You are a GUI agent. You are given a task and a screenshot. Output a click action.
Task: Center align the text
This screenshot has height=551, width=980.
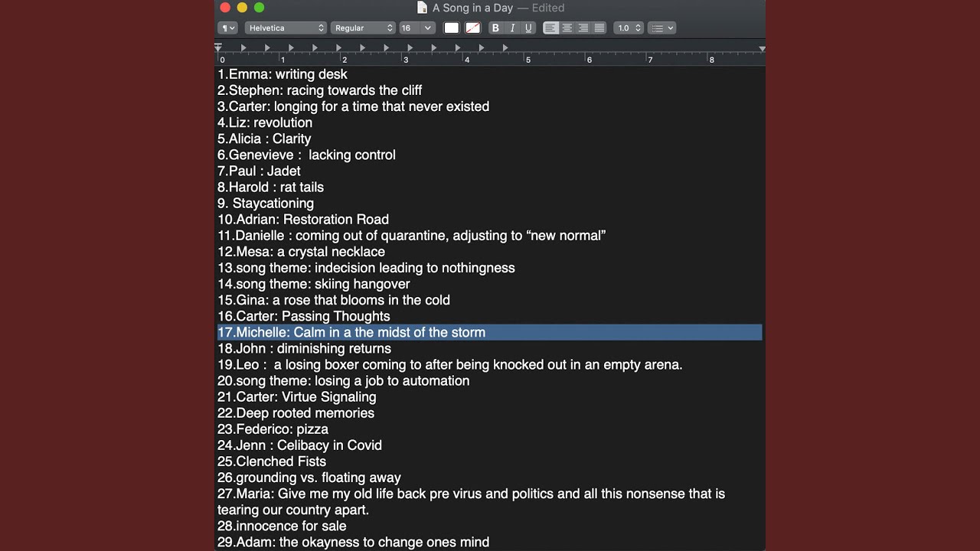tap(567, 28)
